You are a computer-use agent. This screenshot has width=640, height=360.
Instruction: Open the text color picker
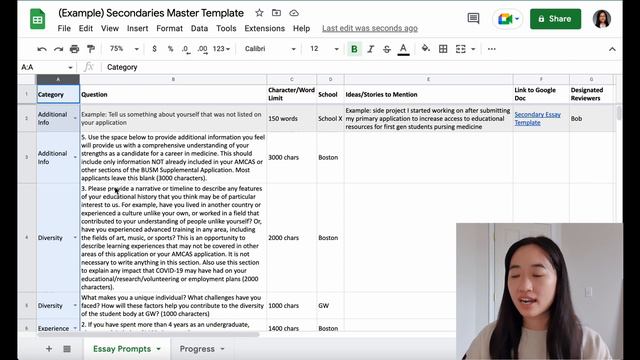403,49
